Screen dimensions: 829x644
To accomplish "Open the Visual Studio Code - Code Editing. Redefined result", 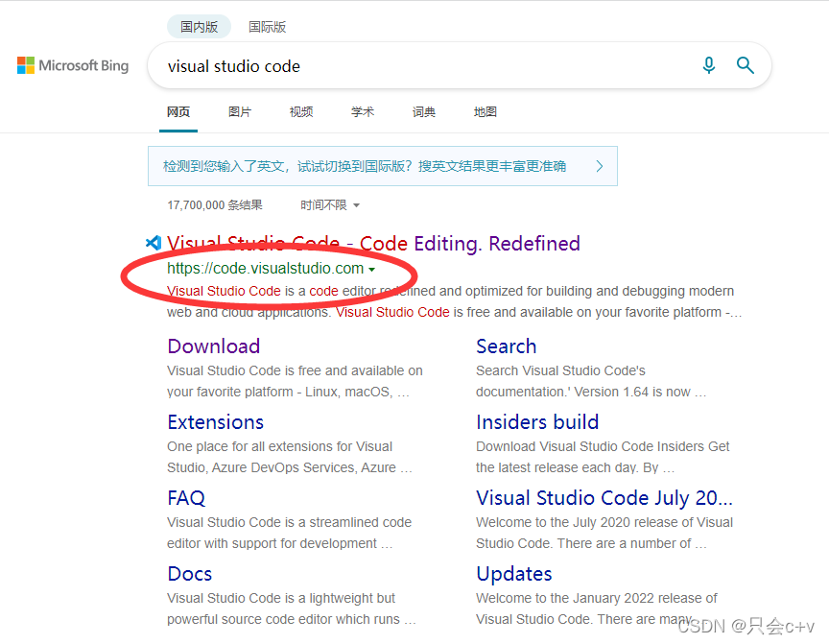I will 373,243.
